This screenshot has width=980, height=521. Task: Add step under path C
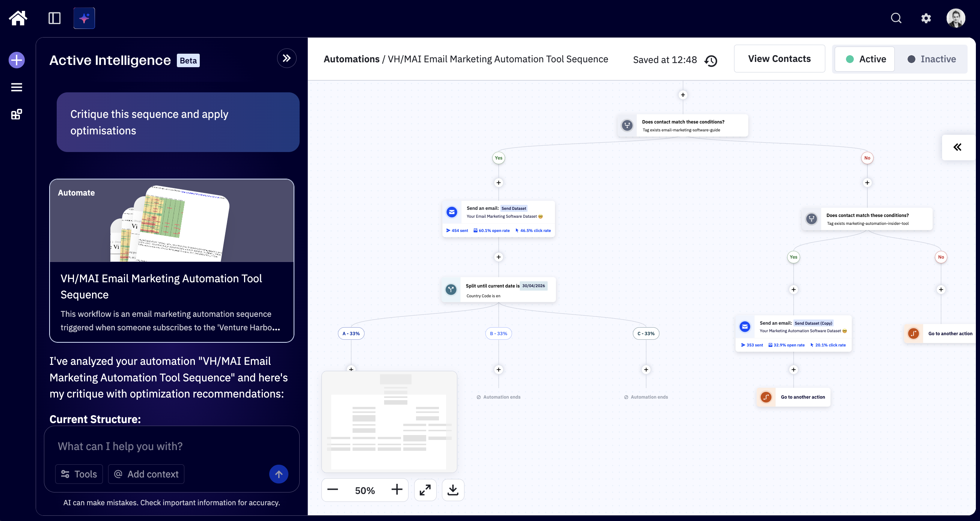[646, 370]
